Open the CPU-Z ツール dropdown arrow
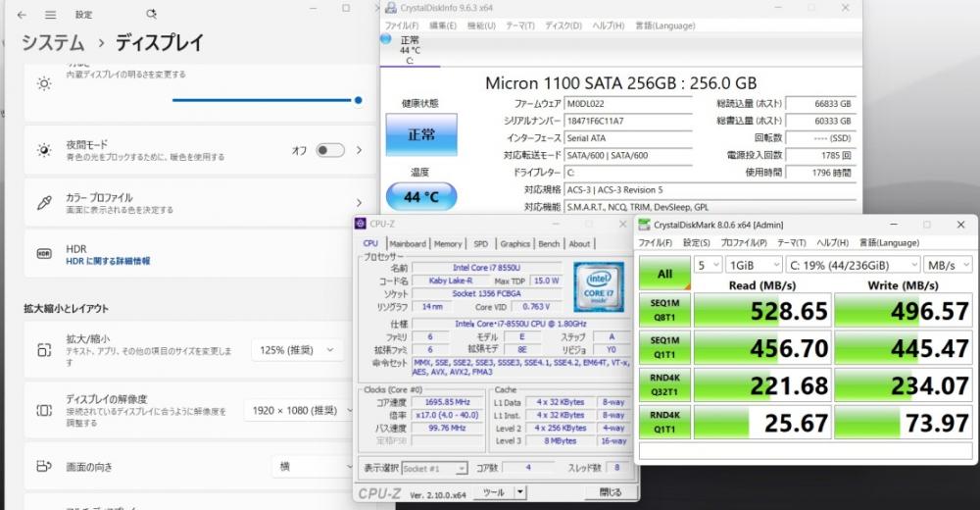This screenshot has width=980, height=510. pos(520,492)
